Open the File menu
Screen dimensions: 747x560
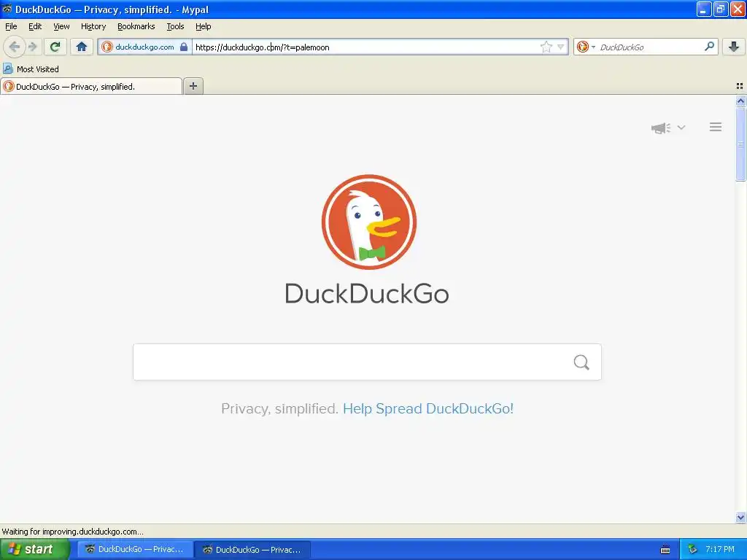point(11,26)
